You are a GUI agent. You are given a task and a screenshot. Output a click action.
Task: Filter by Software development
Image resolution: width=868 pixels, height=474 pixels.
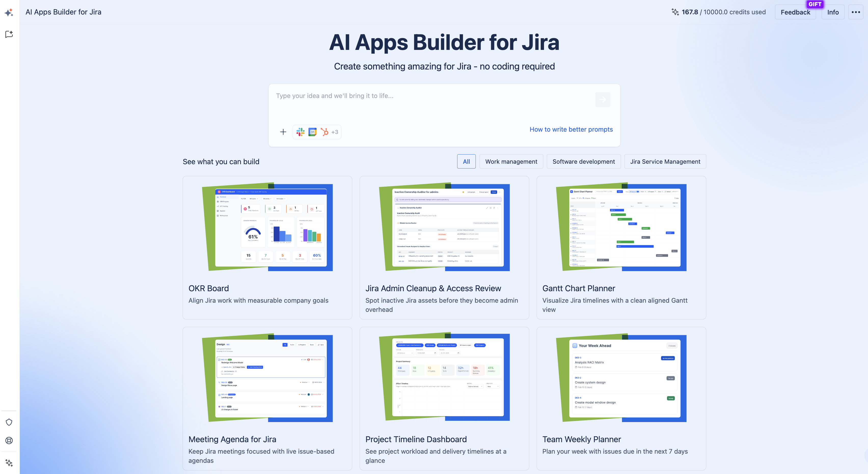tap(583, 161)
